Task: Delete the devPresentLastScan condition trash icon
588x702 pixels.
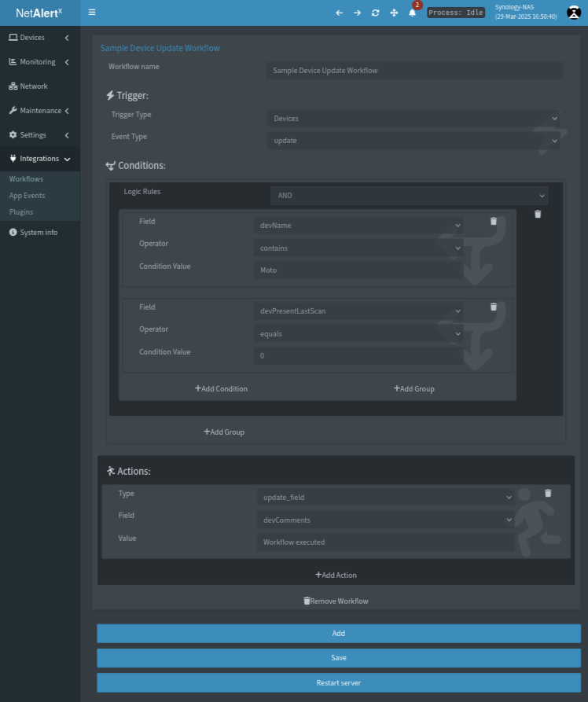Action: tap(494, 307)
